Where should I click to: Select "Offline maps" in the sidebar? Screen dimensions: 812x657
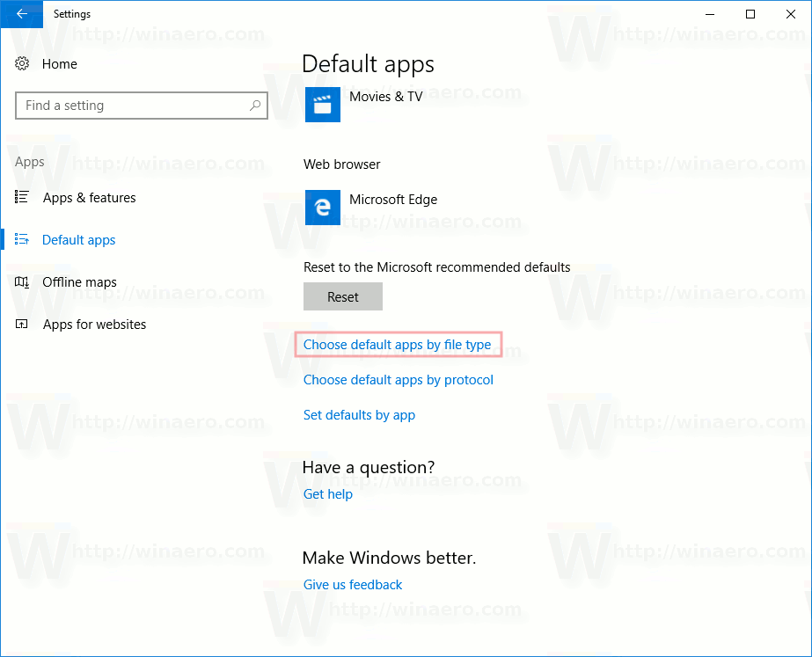pos(78,281)
